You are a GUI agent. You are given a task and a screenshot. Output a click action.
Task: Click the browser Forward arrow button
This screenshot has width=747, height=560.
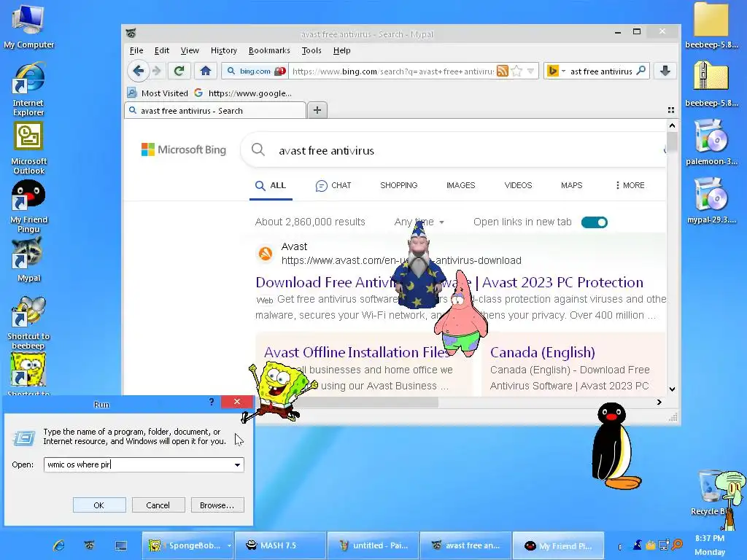(x=156, y=71)
